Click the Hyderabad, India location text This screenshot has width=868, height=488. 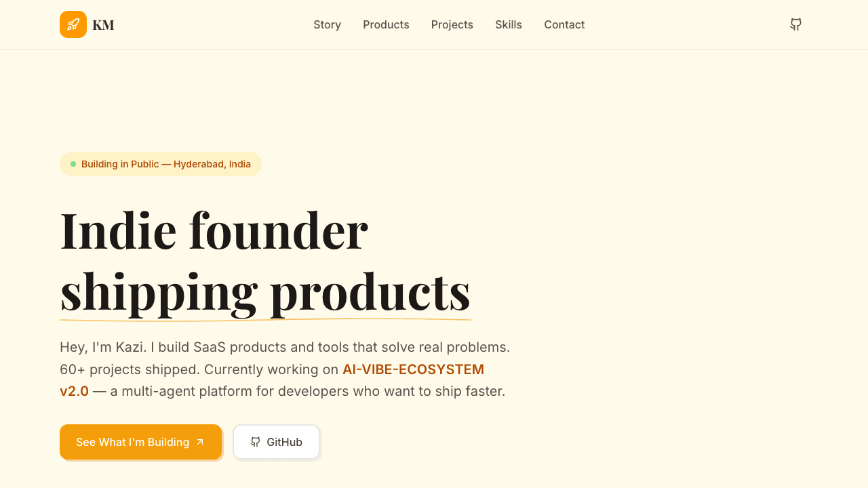[214, 163]
